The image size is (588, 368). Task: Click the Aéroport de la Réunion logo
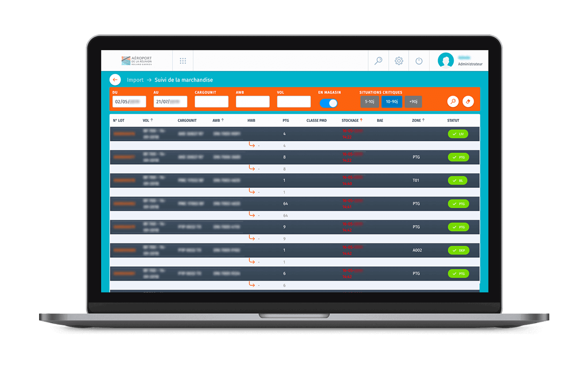coord(136,61)
